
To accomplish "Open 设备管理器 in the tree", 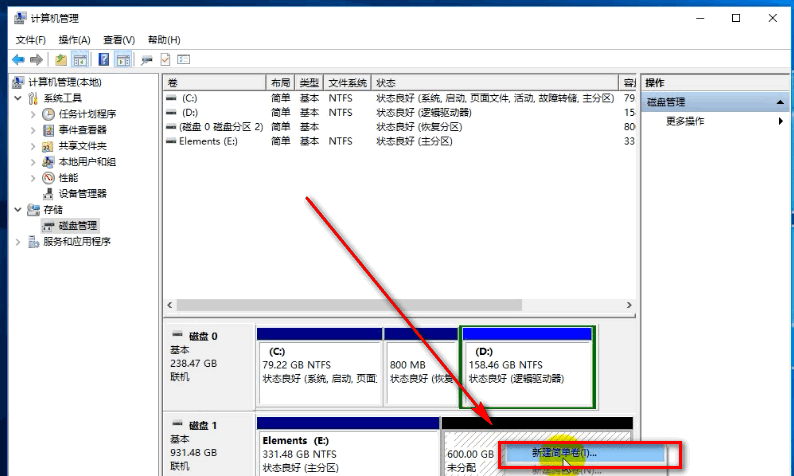I will click(x=82, y=193).
